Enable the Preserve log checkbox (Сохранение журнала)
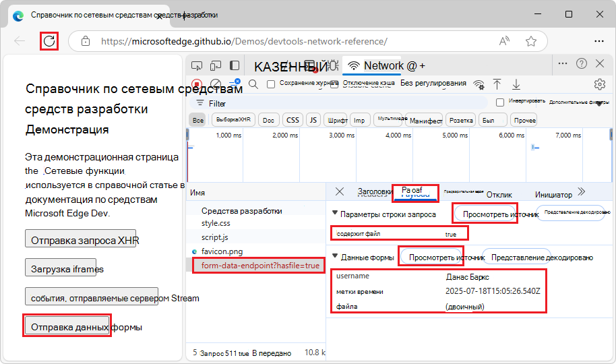 tap(271, 84)
